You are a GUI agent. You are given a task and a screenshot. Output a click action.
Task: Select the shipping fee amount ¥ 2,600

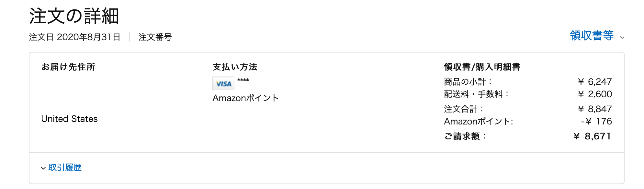pos(595,94)
